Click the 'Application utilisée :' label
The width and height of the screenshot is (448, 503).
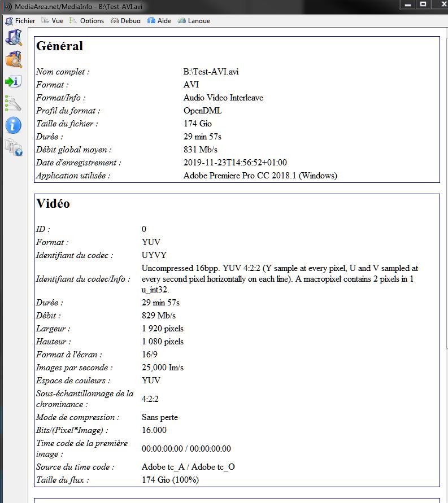(x=73, y=176)
